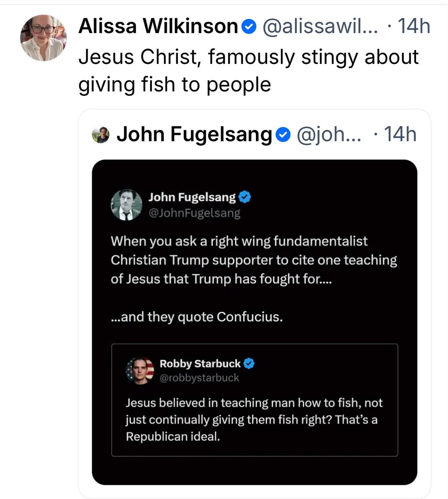Click the verified badge inside dark screenshot
Image resolution: width=448 pixels, height=499 pixels.
click(x=245, y=197)
